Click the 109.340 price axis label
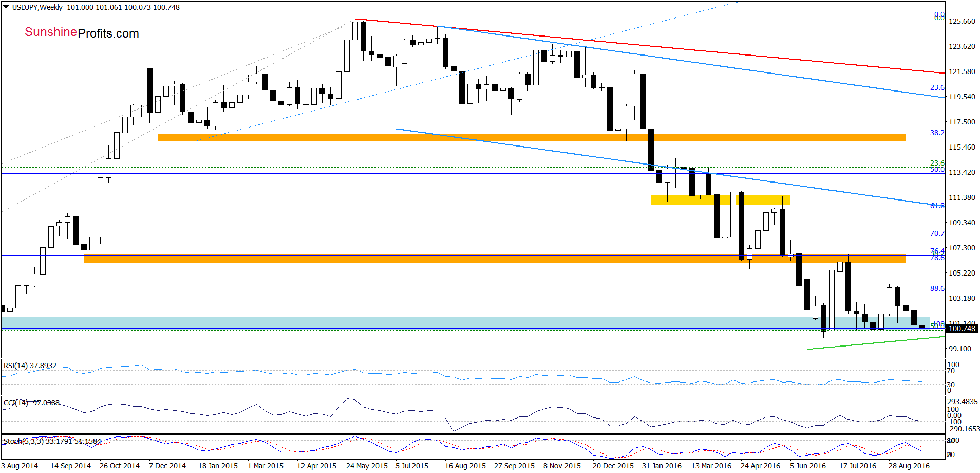980x473 pixels. coord(962,223)
